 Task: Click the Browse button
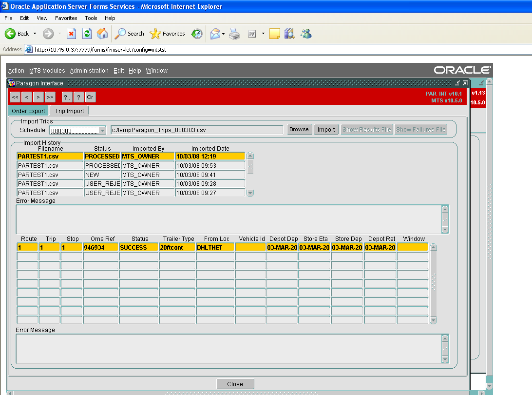[x=299, y=129]
